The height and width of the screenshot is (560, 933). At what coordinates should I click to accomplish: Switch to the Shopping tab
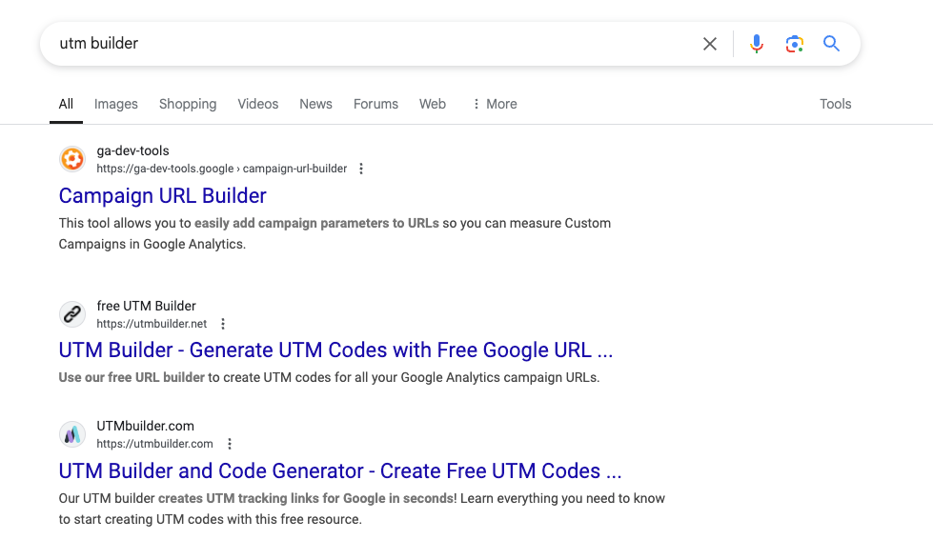tap(188, 104)
